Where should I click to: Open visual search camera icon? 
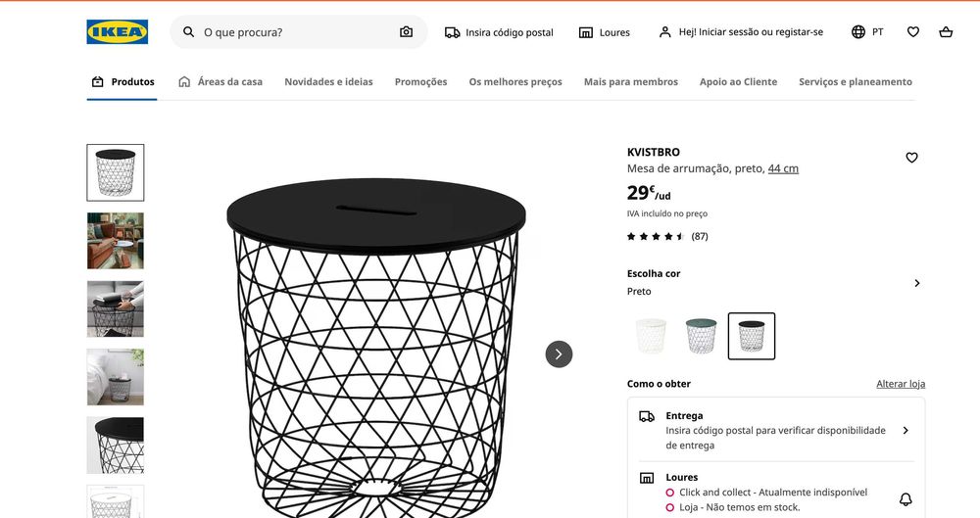pos(406,32)
